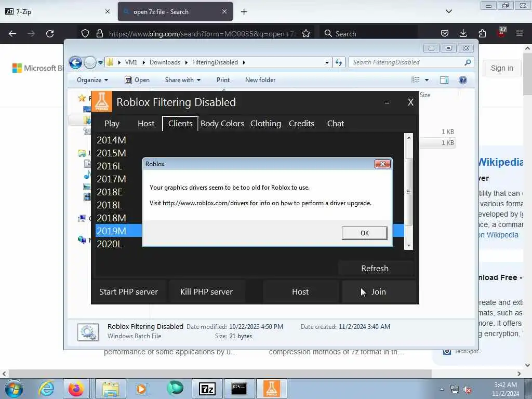532x399 pixels.
Task: Open Explorer help icon
Action: point(463,80)
